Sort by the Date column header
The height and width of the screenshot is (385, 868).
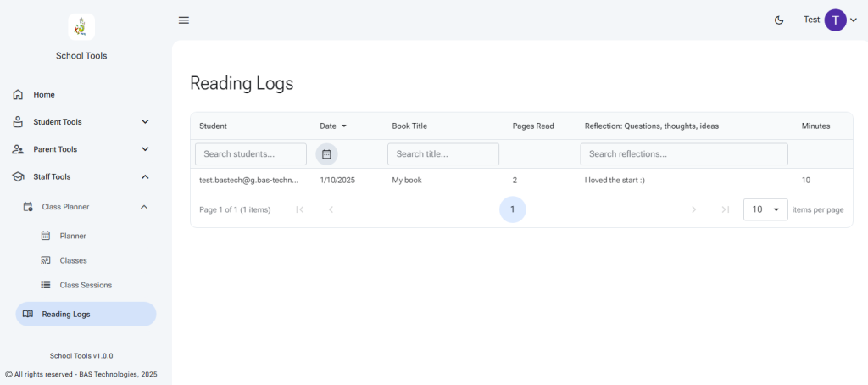tap(328, 126)
